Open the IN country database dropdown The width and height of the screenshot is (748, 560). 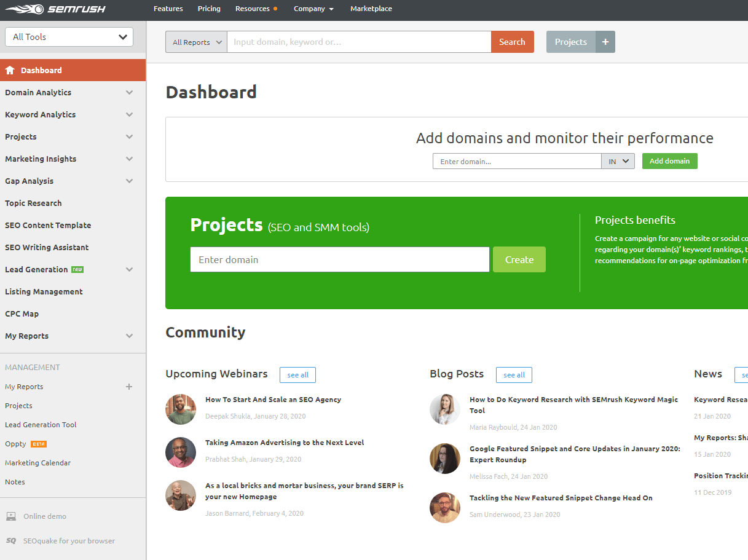pos(618,161)
